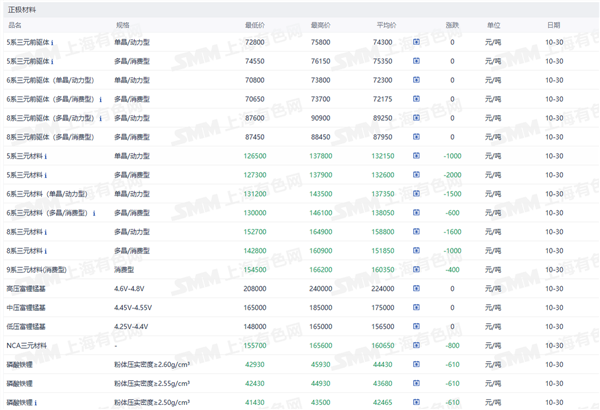Screen dimensions: 600x410
Task: Select lowest price value 87600
Action: point(255,118)
